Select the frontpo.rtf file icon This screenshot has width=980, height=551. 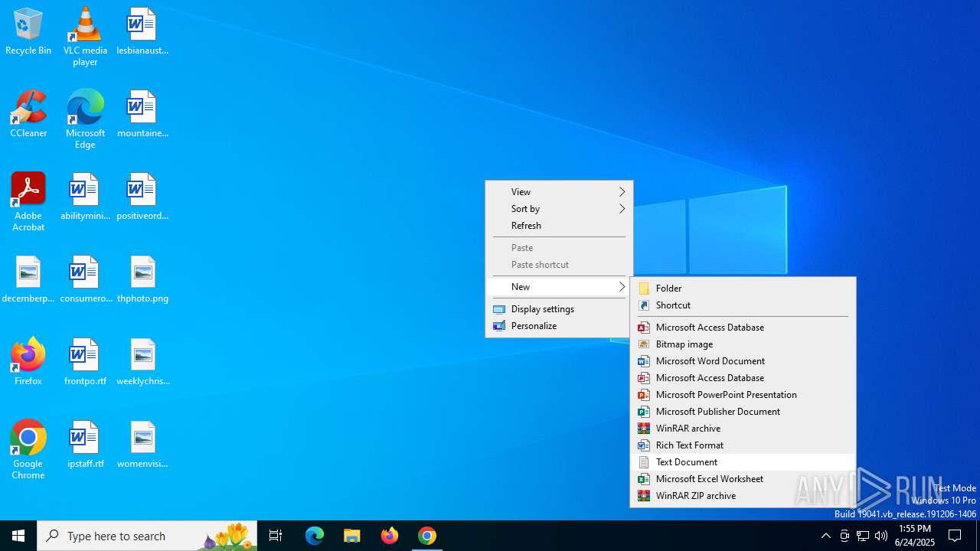coord(85,362)
